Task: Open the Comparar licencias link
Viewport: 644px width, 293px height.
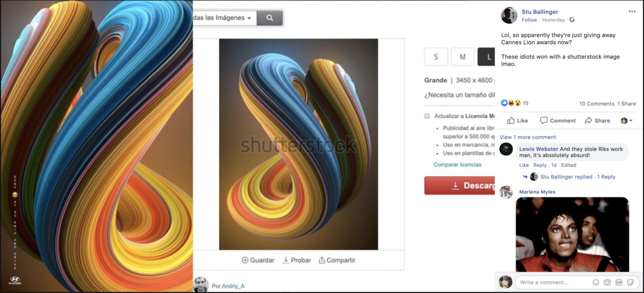Action: tap(457, 165)
